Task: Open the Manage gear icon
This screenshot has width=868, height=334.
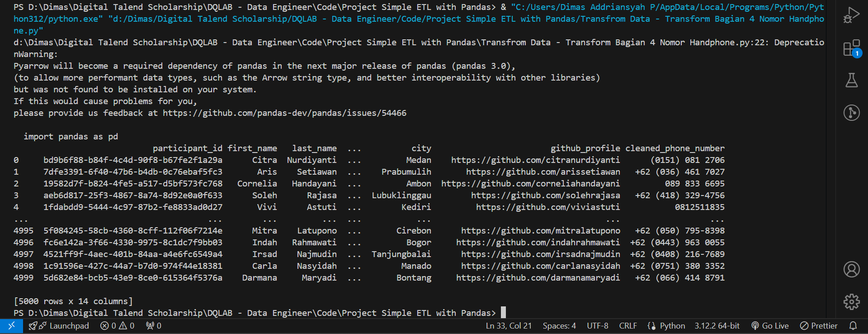Action: point(851,301)
